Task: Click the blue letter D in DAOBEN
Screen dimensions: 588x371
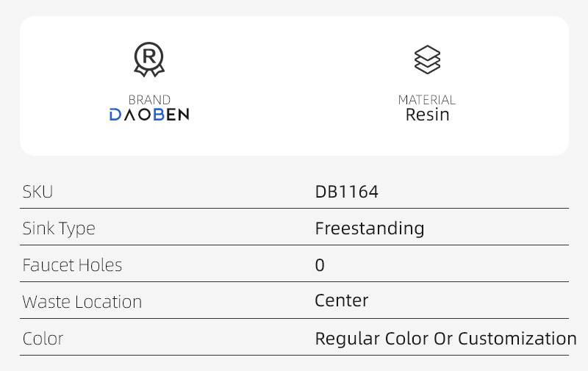Action: [x=115, y=114]
